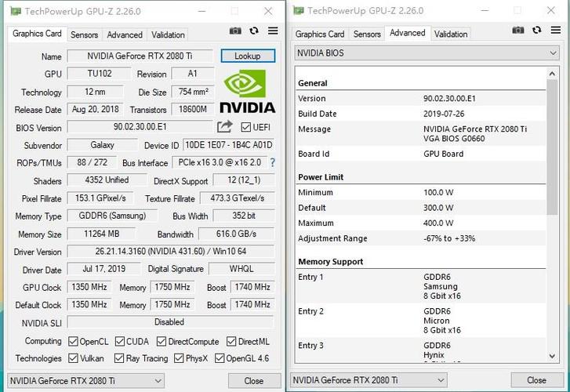
Task: Click the Memory Support section header
Action: point(330,262)
